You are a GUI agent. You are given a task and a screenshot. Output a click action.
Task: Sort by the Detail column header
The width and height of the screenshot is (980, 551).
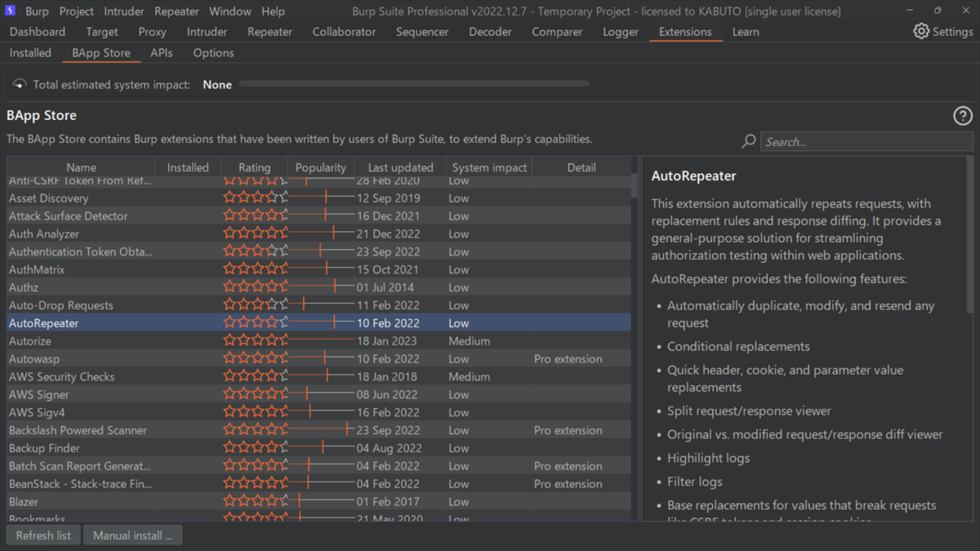click(581, 167)
